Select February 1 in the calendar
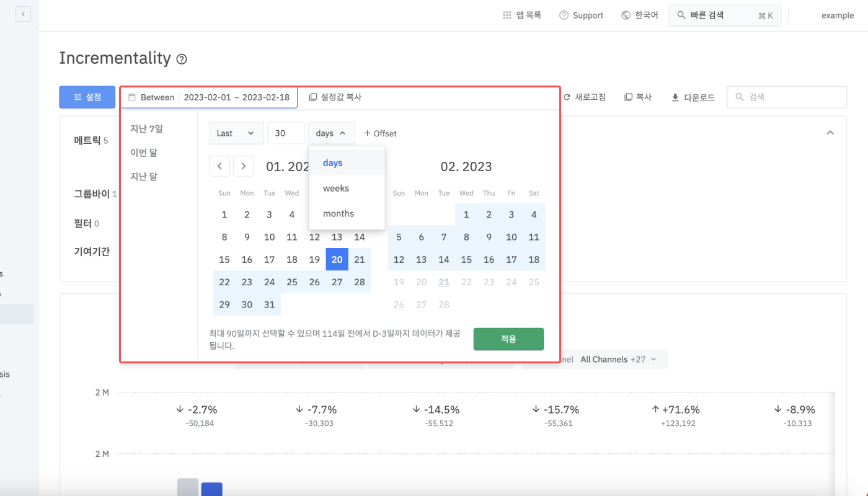The image size is (868, 496). [466, 215]
